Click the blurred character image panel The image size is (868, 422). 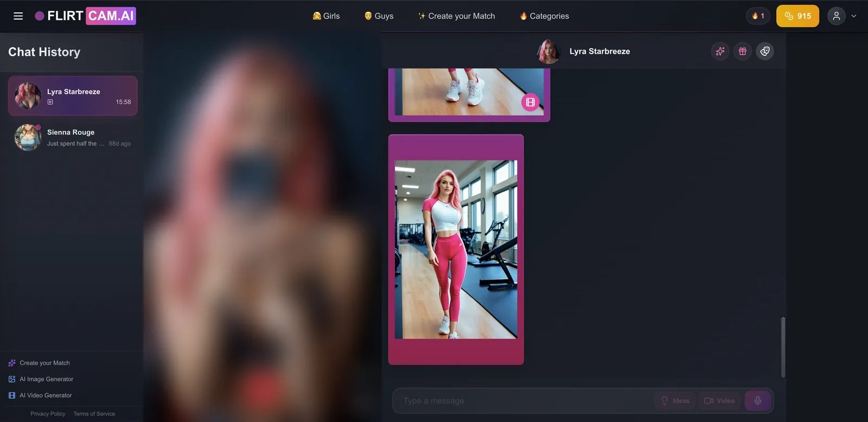[263, 227]
